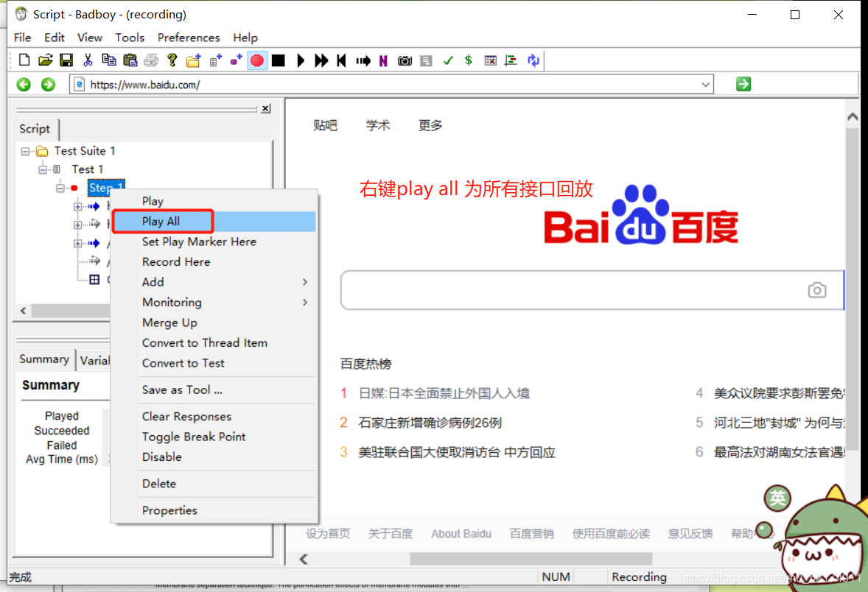Toggle the red Record button off
The height and width of the screenshot is (592, 868).
tap(256, 60)
